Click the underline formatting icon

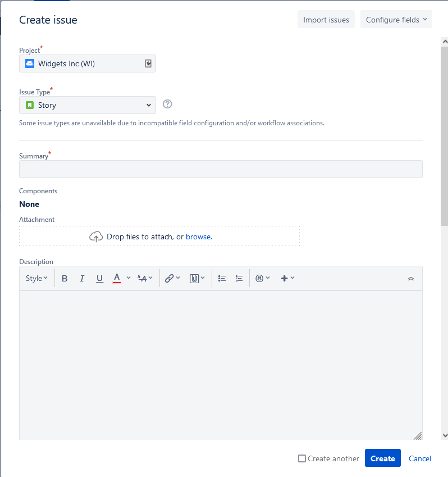(99, 278)
